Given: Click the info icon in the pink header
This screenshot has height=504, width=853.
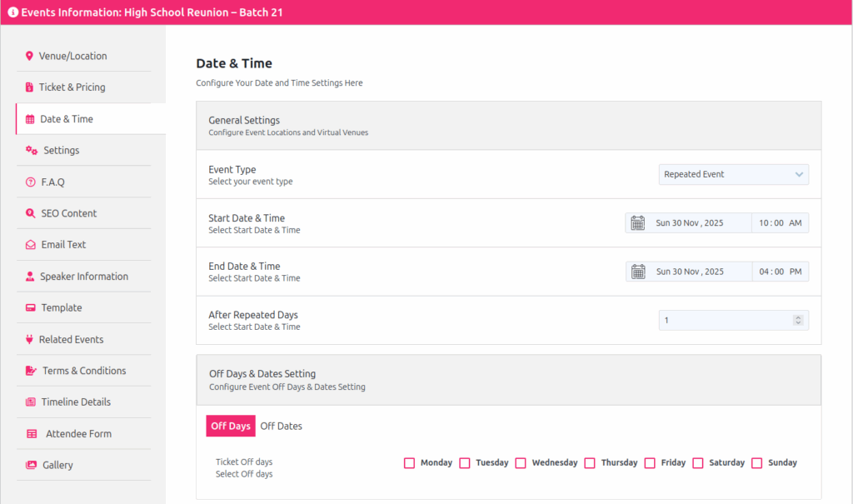Looking at the screenshot, I should 13,12.
